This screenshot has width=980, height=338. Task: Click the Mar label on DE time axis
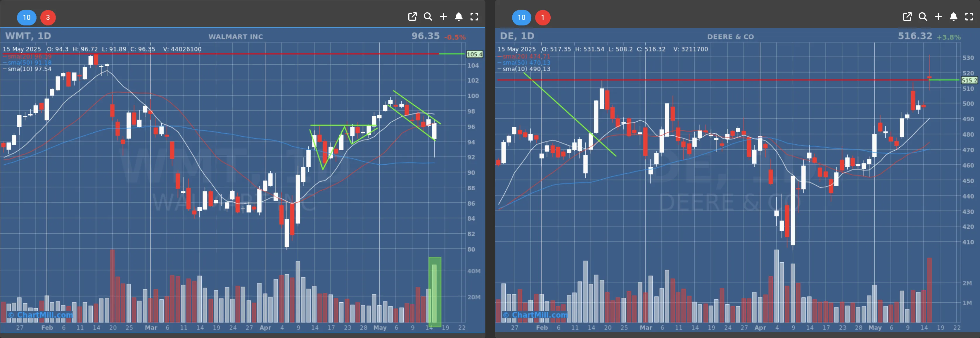pos(646,328)
